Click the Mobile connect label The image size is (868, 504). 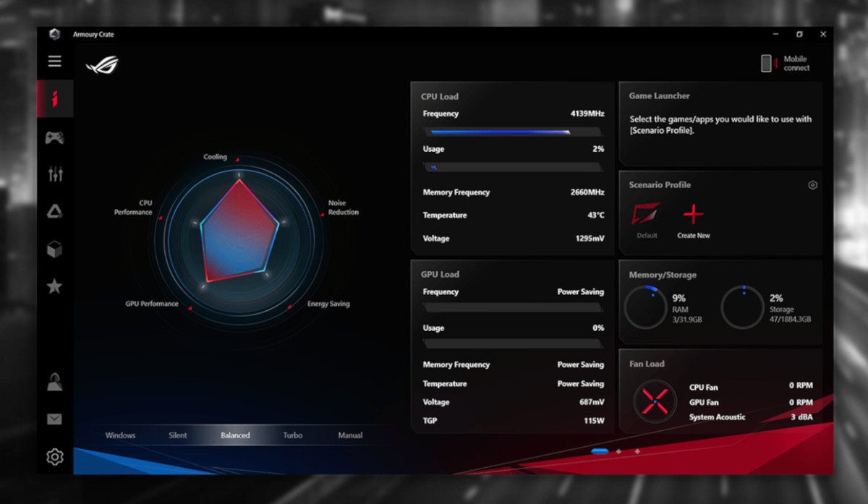(x=797, y=64)
